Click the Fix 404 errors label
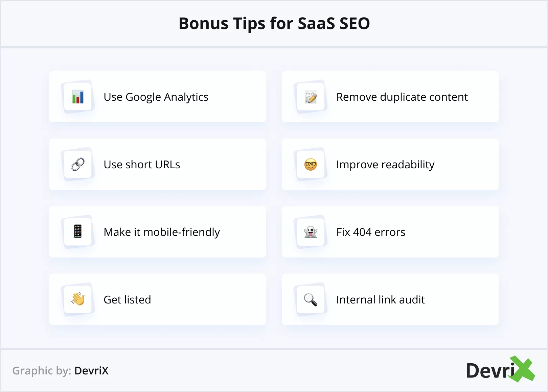548x392 pixels. pos(371,232)
